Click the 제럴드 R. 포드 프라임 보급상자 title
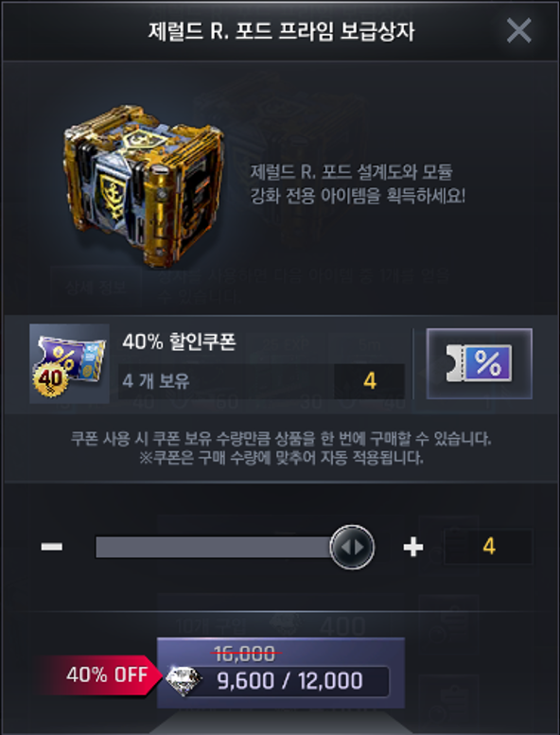The image size is (560, 735). point(282,31)
